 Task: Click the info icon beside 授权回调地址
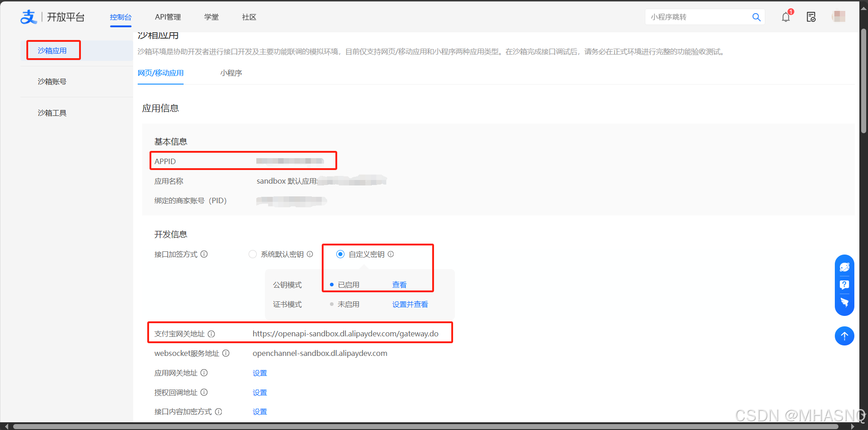204,392
